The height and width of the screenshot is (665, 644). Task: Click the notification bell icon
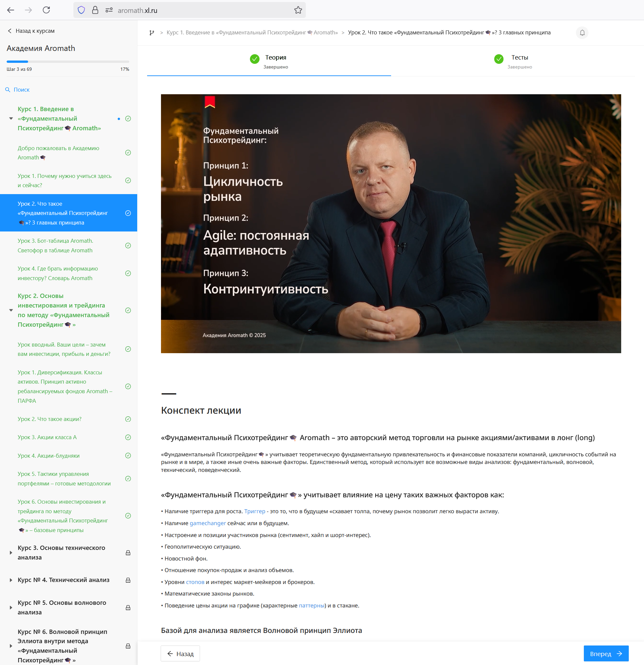pos(582,32)
